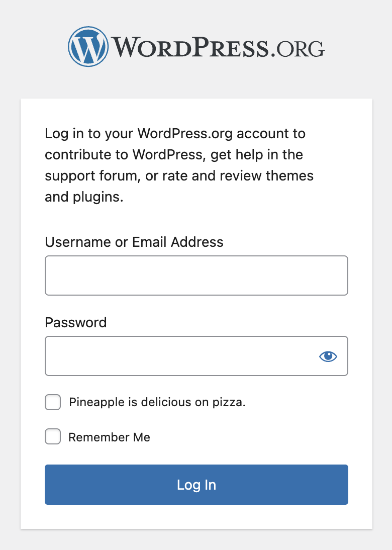Focus the Username or Email Address field
Viewport: 392px width, 550px height.
point(196,276)
